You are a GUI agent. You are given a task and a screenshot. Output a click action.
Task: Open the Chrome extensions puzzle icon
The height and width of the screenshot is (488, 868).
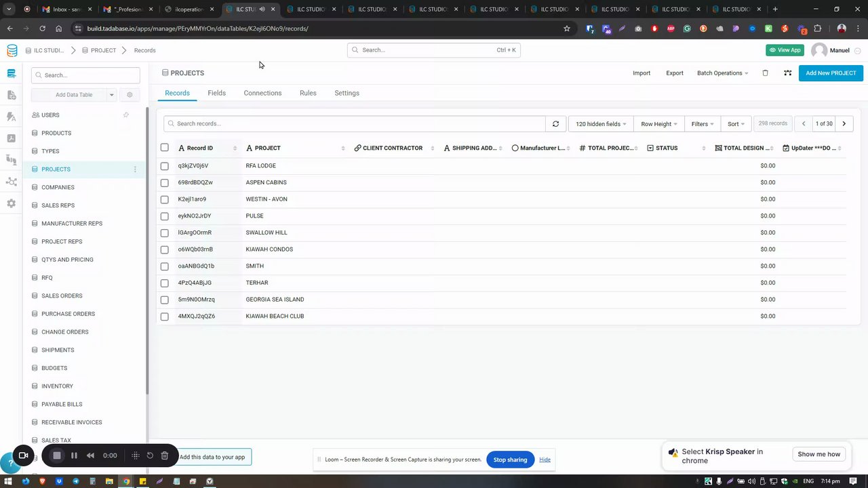pos(817,28)
